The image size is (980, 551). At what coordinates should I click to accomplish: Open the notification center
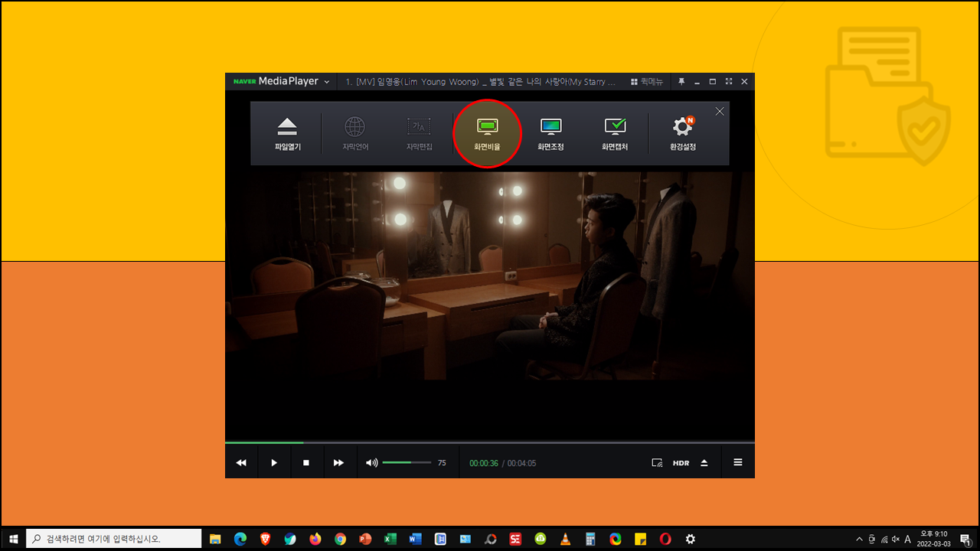(x=965, y=539)
